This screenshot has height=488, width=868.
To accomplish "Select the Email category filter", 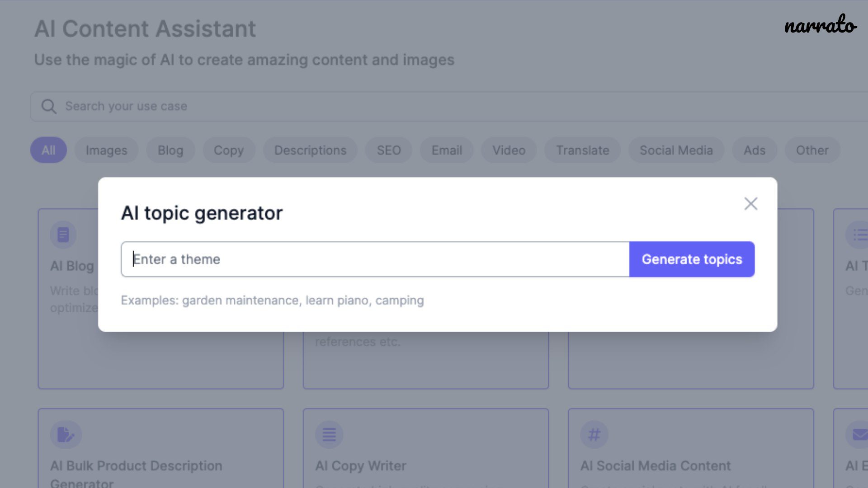I will pos(447,150).
